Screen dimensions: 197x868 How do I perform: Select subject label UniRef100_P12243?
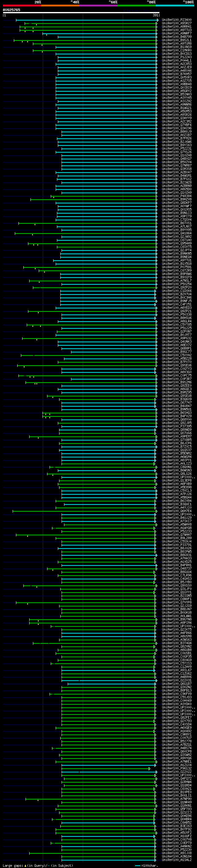(x=176, y=57)
